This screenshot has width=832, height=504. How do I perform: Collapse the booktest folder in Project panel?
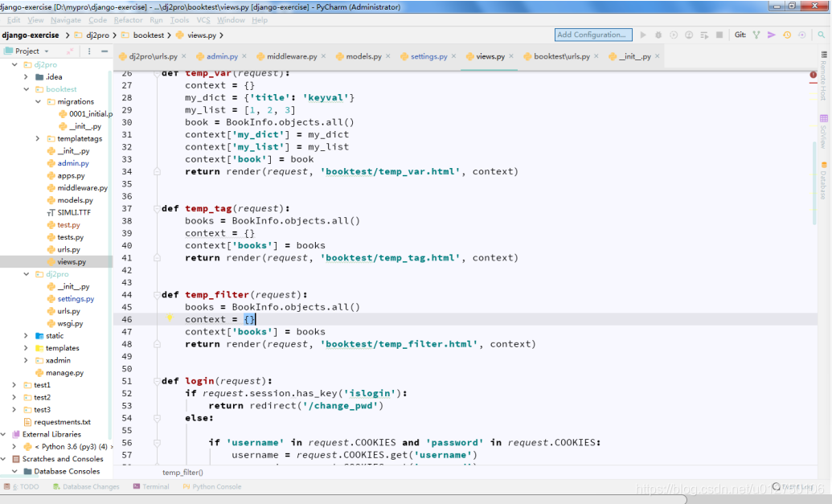click(x=24, y=88)
